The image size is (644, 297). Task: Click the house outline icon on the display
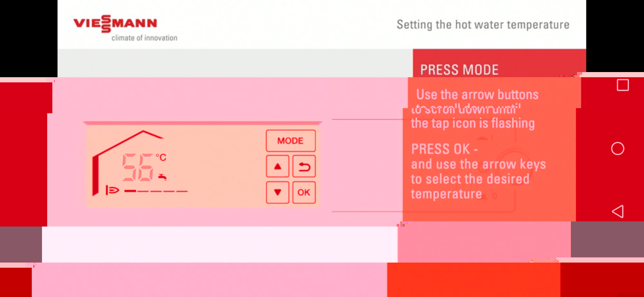(128, 162)
